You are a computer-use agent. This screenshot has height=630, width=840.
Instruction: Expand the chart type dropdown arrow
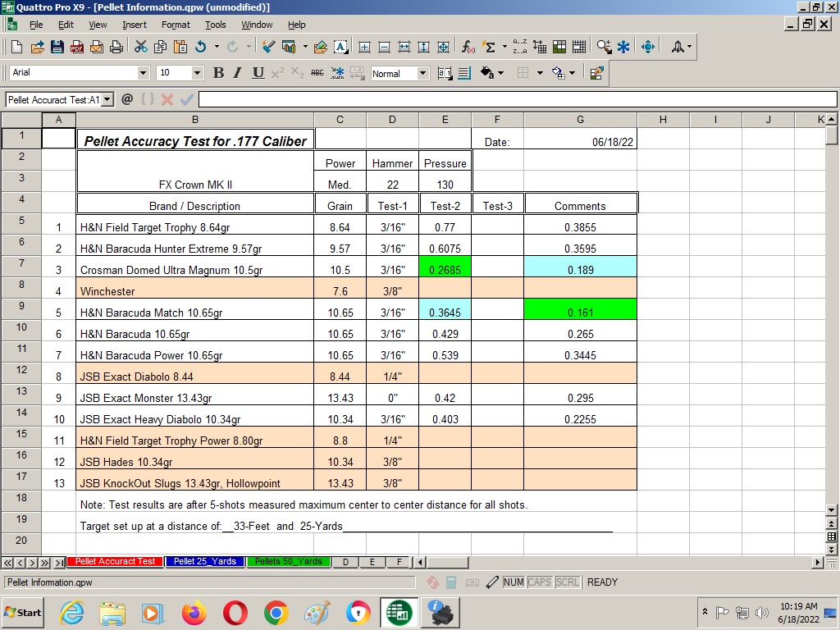(305, 47)
